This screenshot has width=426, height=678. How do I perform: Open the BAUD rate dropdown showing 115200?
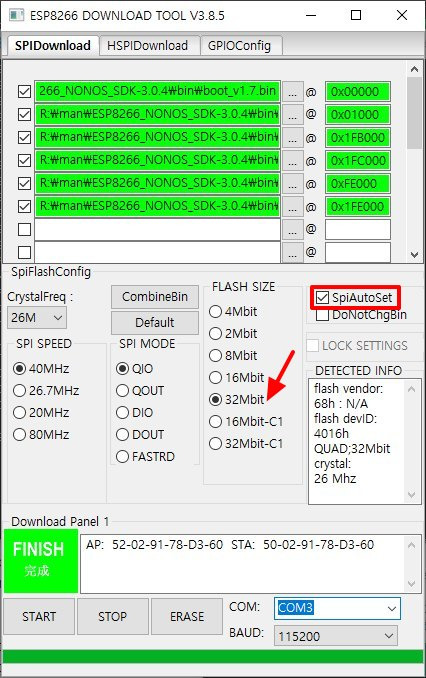[x=336, y=636]
